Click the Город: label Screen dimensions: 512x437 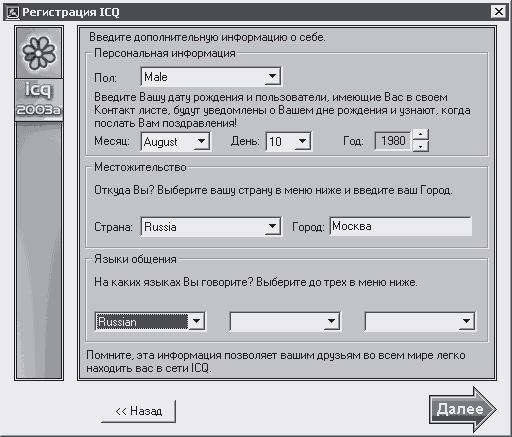click(308, 227)
